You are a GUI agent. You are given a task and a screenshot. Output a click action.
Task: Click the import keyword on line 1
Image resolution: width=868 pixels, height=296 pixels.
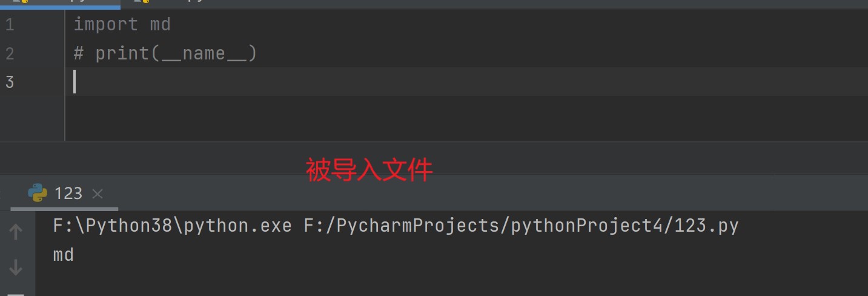(x=105, y=25)
